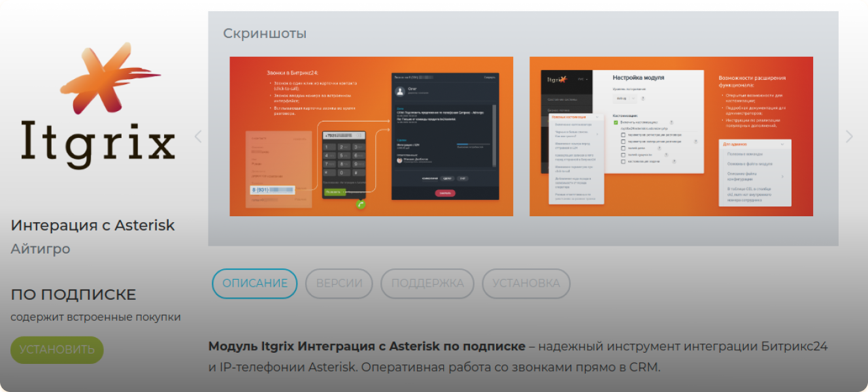
Task: Switch to the ВЕРСИИ tab
Action: [x=339, y=284]
